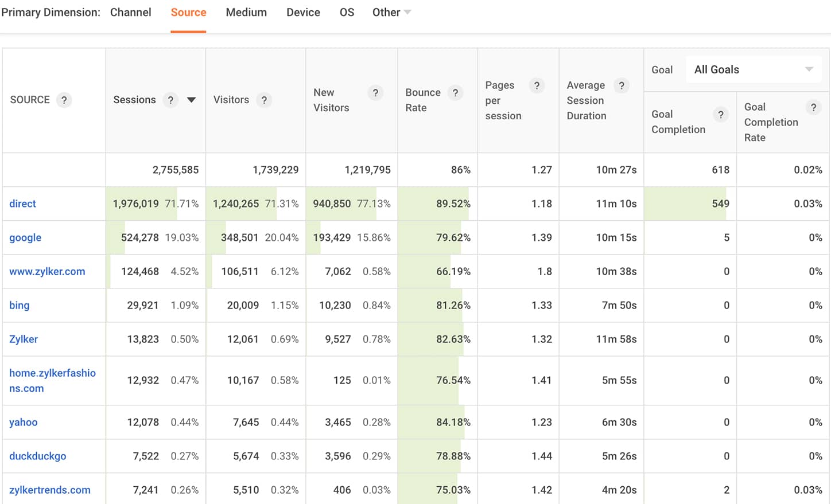
Task: Click the home.zylkerfashions.com source link
Action: (x=53, y=380)
